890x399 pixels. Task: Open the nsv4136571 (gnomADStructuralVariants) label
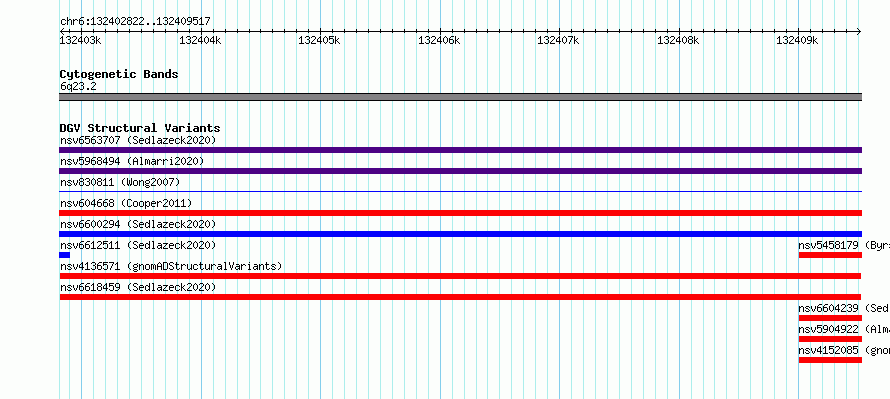171,266
